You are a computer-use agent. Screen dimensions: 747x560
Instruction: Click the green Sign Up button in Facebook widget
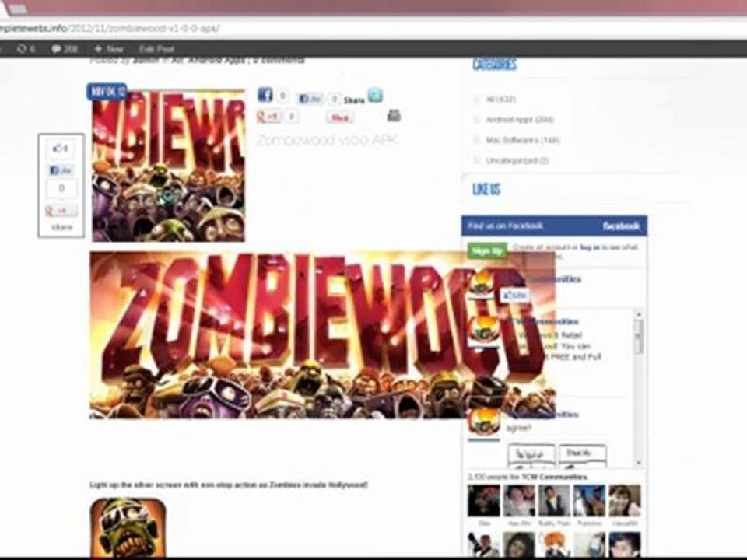click(486, 250)
